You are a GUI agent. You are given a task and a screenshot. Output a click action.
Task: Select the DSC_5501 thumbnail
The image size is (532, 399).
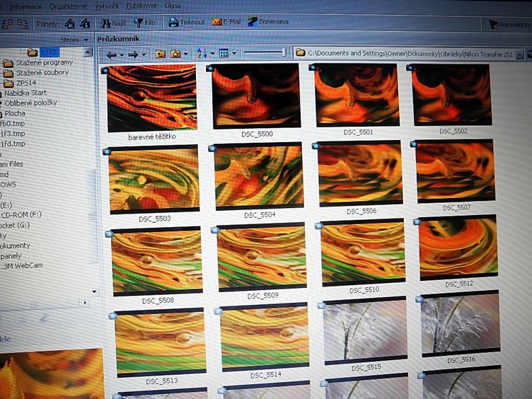tap(357, 96)
